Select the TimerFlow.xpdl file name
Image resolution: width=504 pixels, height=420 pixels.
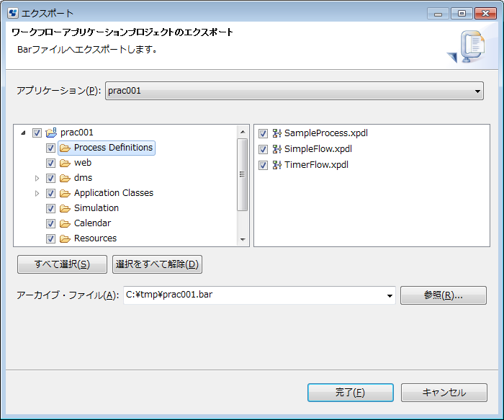(x=316, y=165)
